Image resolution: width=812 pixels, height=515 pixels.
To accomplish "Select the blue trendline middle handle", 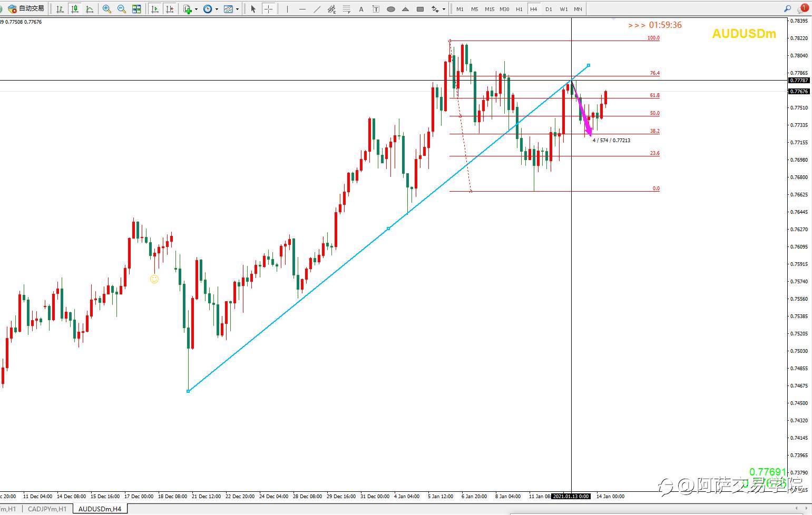I will click(x=388, y=229).
